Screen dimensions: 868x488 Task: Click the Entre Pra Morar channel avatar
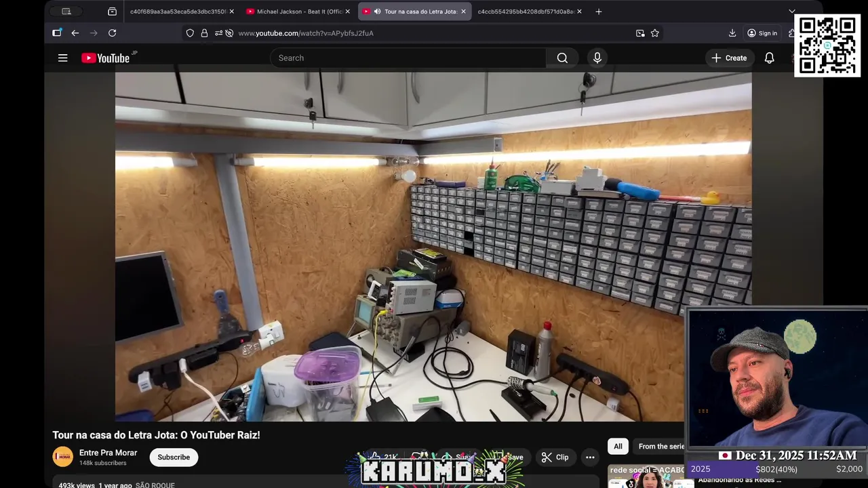pyautogui.click(x=62, y=457)
